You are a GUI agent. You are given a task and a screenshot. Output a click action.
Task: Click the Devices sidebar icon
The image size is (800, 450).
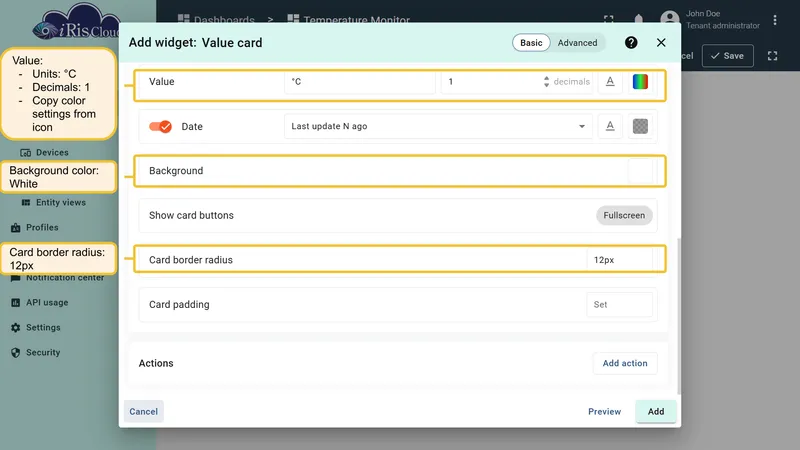[26, 153]
